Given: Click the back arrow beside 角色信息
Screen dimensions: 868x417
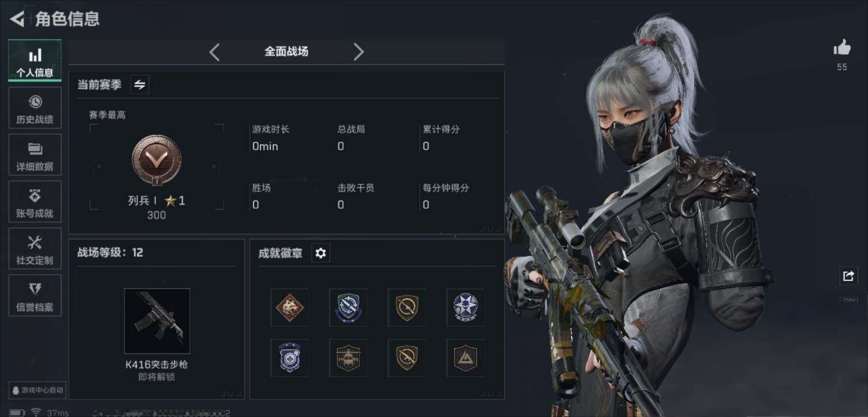Looking at the screenshot, I should pyautogui.click(x=17, y=19).
